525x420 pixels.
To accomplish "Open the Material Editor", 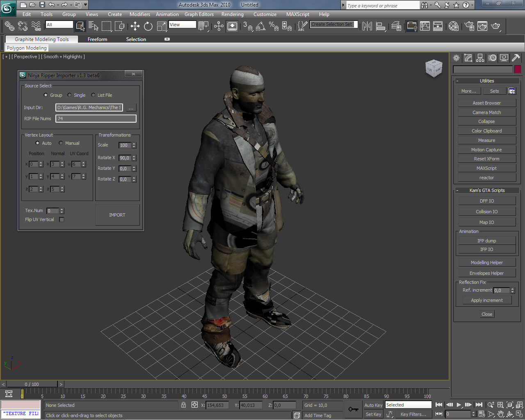I will click(x=454, y=26).
